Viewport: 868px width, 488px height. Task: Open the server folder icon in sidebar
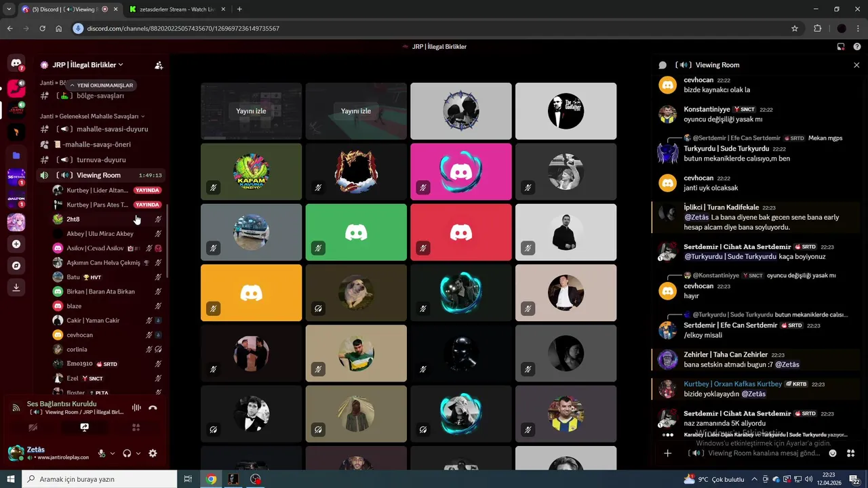point(16,155)
